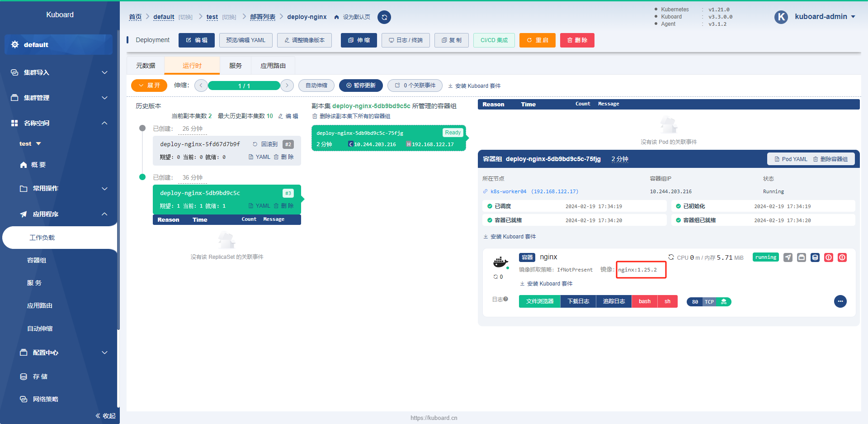Expand the 展开 orange button

[149, 86]
